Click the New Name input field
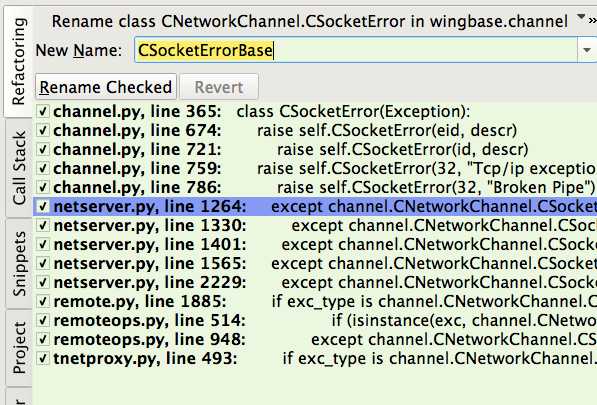The height and width of the screenshot is (405, 597). (356, 50)
